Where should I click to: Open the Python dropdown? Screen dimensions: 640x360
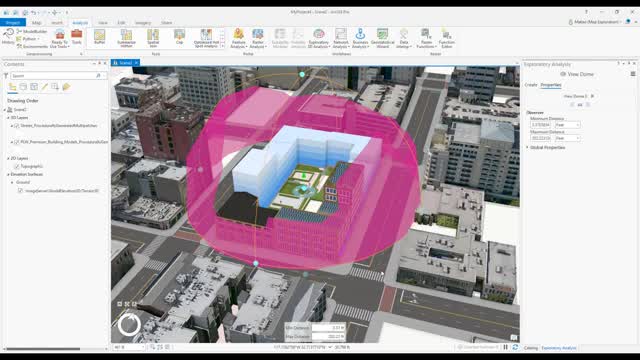tap(27, 39)
